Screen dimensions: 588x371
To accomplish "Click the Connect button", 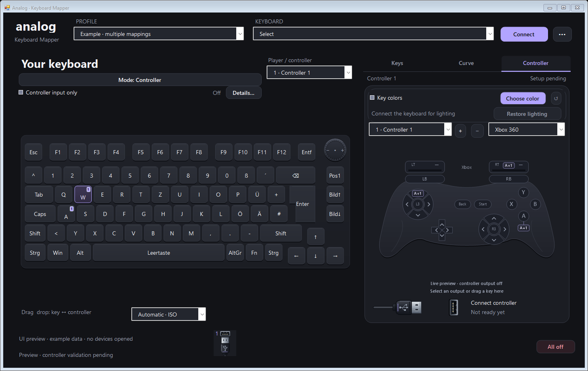I will [x=524, y=34].
